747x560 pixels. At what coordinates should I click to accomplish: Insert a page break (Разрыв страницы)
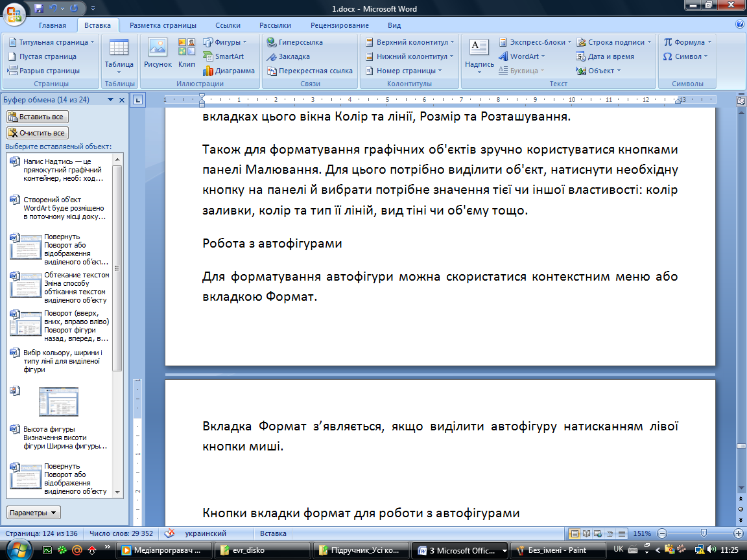pyautogui.click(x=43, y=71)
